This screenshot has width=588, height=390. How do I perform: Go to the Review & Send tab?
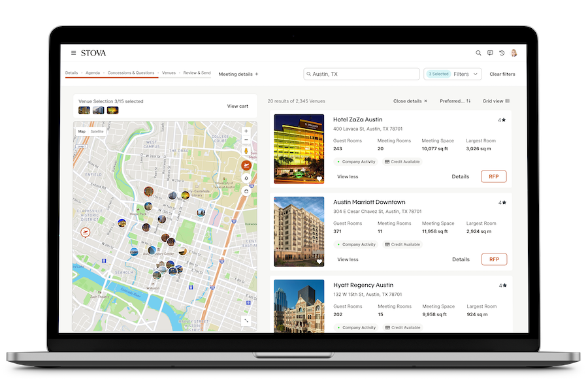point(197,73)
